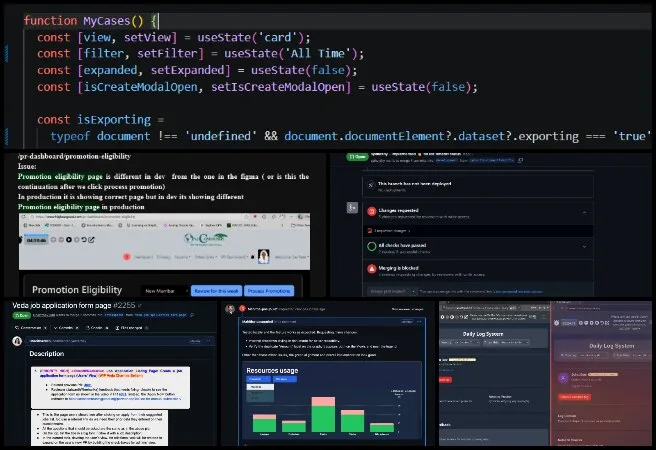Viewport: 656px width, 450px height.
Task: Click the right Daily Log System heading
Action: pyautogui.click(x=611, y=346)
